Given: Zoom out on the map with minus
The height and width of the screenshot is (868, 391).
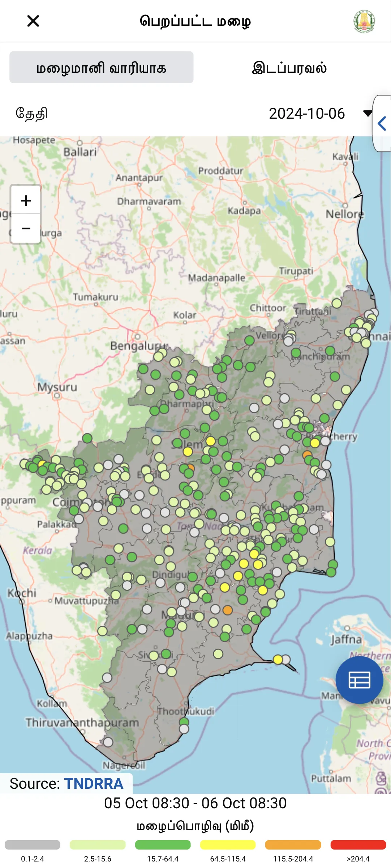Looking at the screenshot, I should pos(26,229).
